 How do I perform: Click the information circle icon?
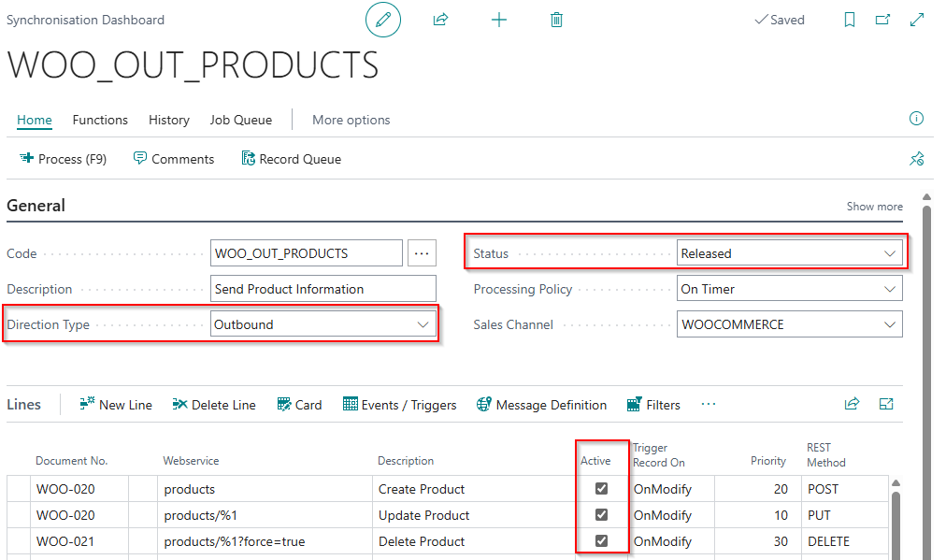click(x=916, y=119)
